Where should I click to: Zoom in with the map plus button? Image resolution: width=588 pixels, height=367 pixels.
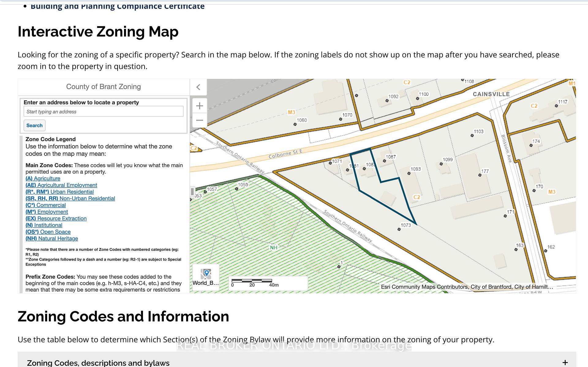[200, 106]
